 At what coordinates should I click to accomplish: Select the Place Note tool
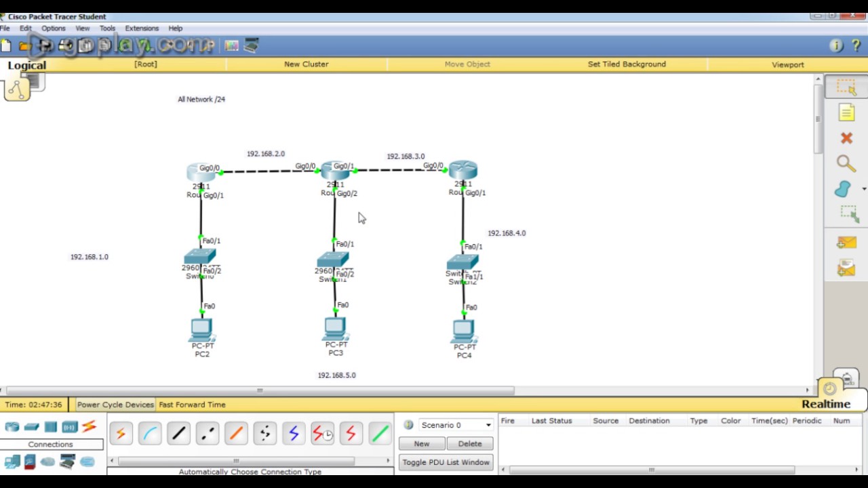[846, 113]
